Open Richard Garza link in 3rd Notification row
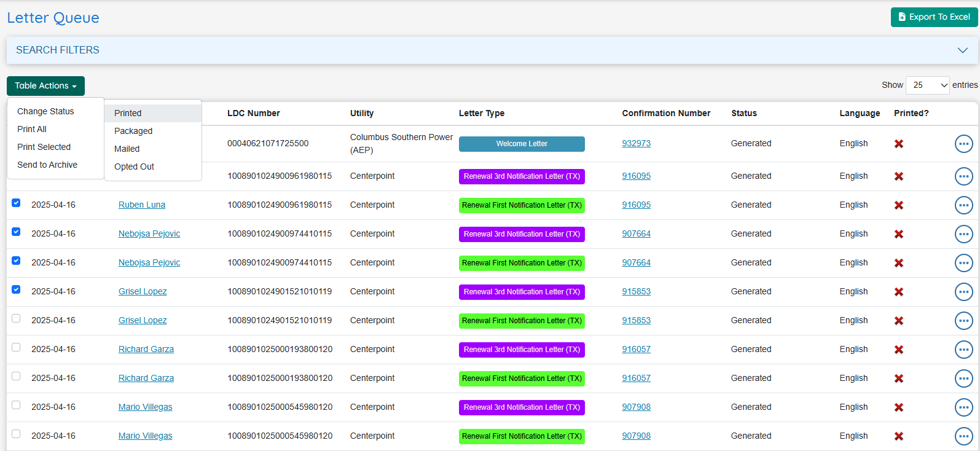The height and width of the screenshot is (451, 980). 146,350
